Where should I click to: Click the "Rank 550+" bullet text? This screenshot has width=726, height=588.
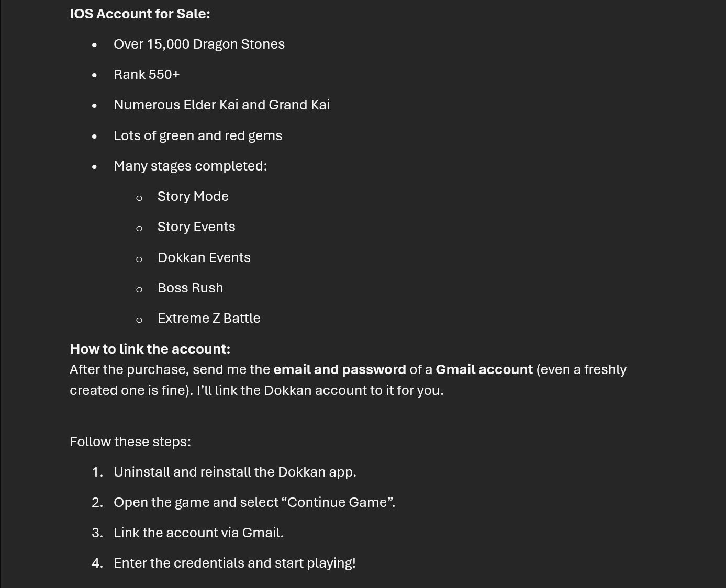(147, 75)
